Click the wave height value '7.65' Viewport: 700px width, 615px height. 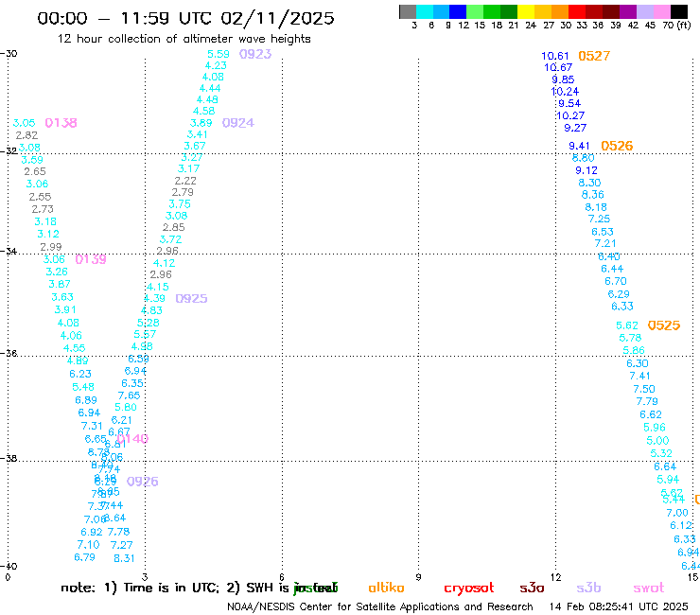coord(129,395)
